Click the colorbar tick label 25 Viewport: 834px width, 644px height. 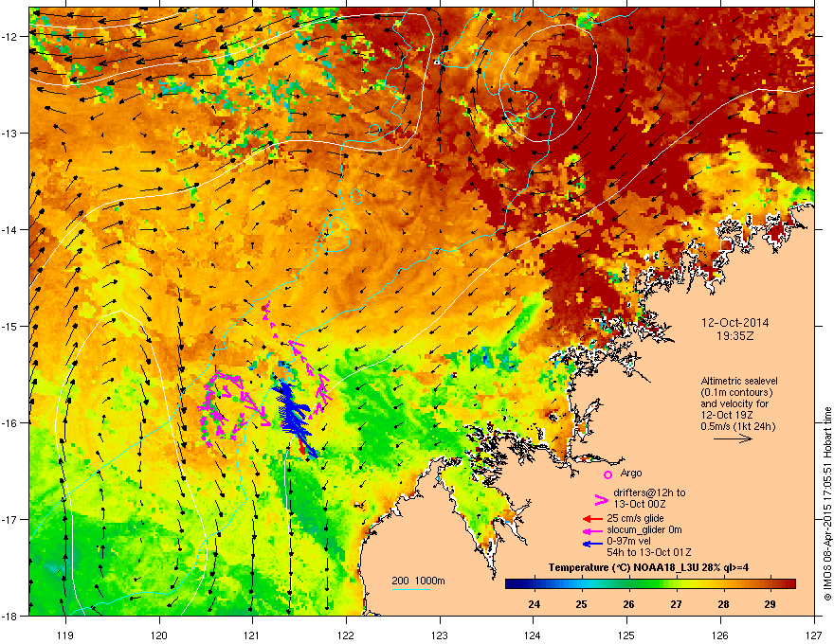click(x=581, y=604)
